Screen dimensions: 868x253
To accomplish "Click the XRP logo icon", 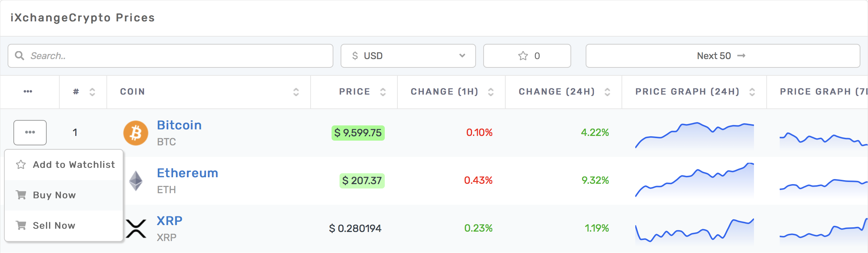I will pos(136,229).
